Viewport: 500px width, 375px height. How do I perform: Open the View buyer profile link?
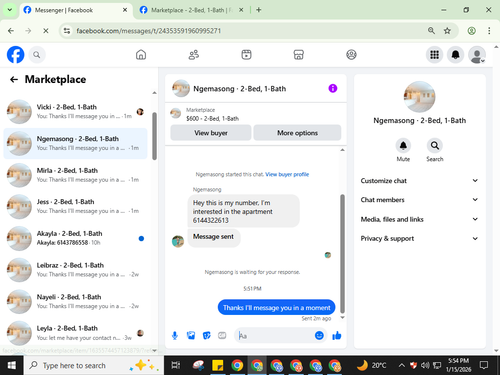[x=287, y=174]
